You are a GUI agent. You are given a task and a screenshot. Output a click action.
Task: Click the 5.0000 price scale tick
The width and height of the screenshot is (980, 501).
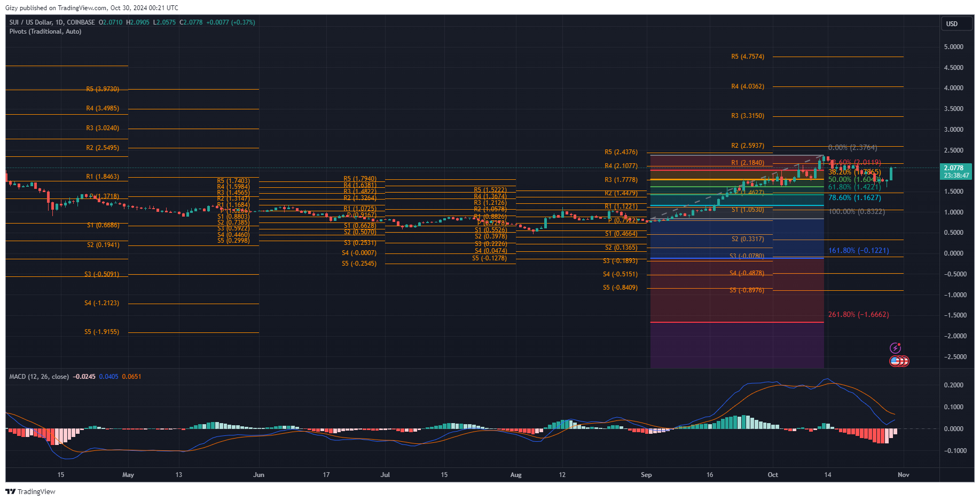click(953, 47)
